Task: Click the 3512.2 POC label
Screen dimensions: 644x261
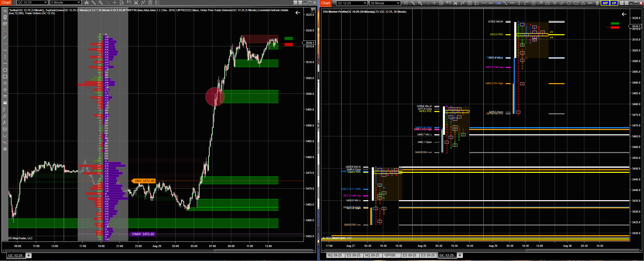Action: coord(497,34)
